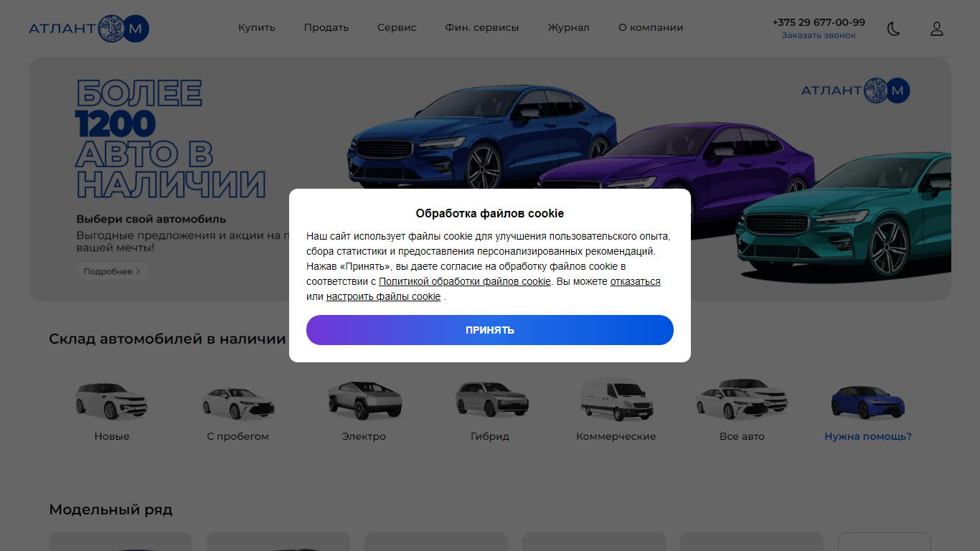Select the Новые car category icon

coord(112,401)
